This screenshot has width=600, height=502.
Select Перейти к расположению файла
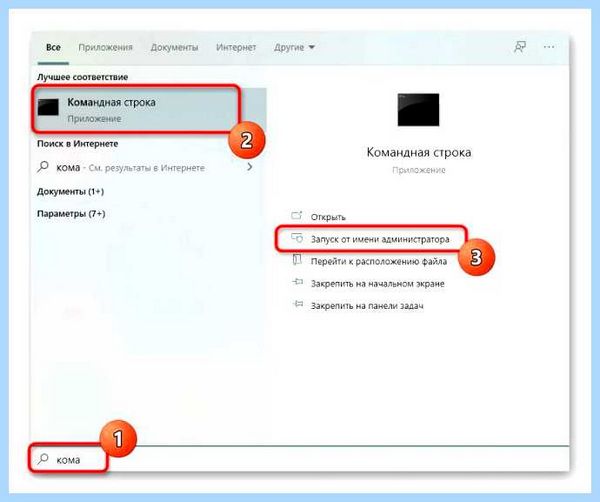[x=379, y=261]
